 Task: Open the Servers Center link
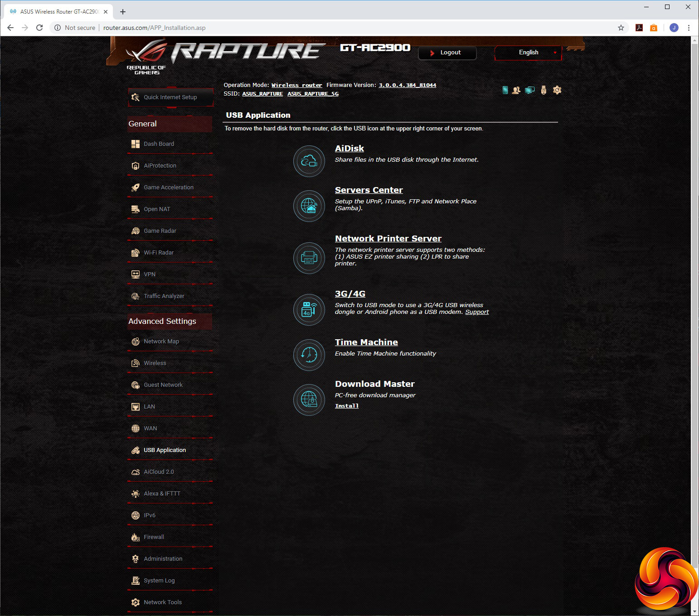coord(369,190)
